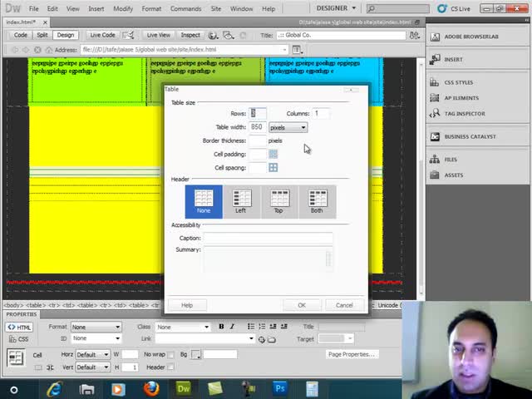Switch Properties to CSS mode
Image resolution: width=532 pixels, height=399 pixels.
point(19,339)
